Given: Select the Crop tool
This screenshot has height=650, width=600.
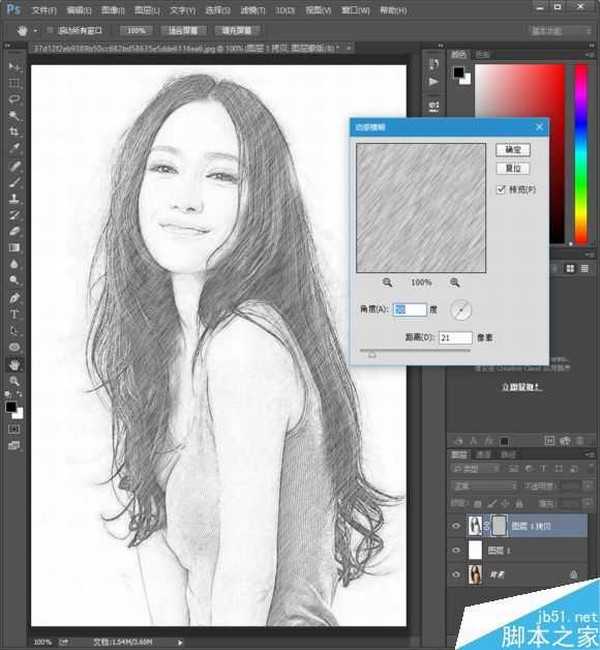Looking at the screenshot, I should coord(15,132).
